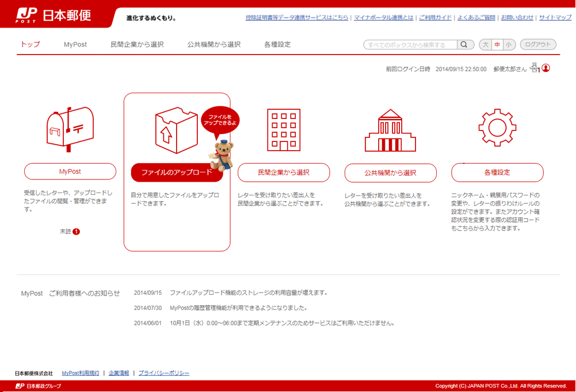Click the last login time 2014/09/15 22:50:00
This screenshot has width=576, height=392.
click(461, 69)
